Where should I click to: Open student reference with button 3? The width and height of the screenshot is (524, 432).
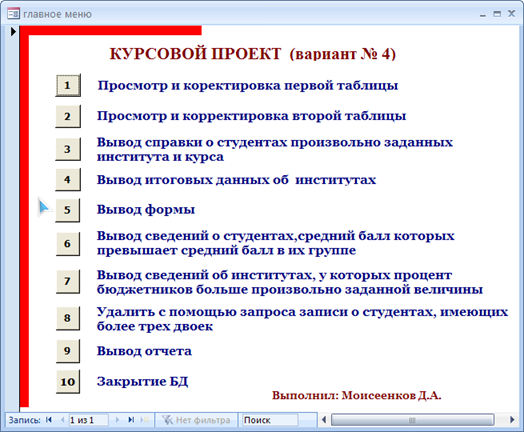coord(68,149)
